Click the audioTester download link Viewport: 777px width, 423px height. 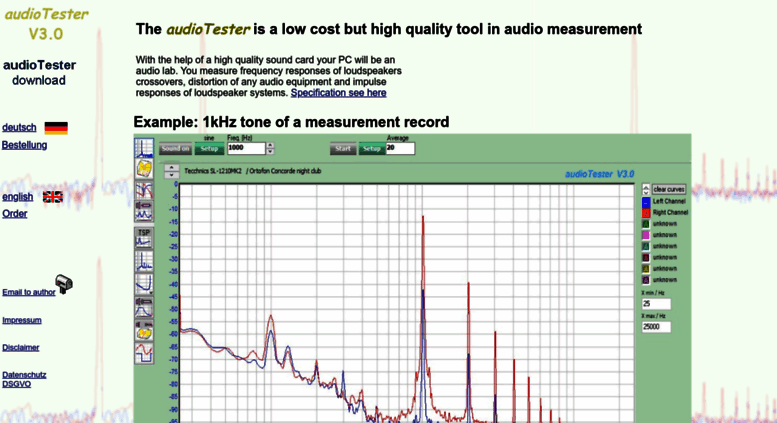[x=40, y=73]
